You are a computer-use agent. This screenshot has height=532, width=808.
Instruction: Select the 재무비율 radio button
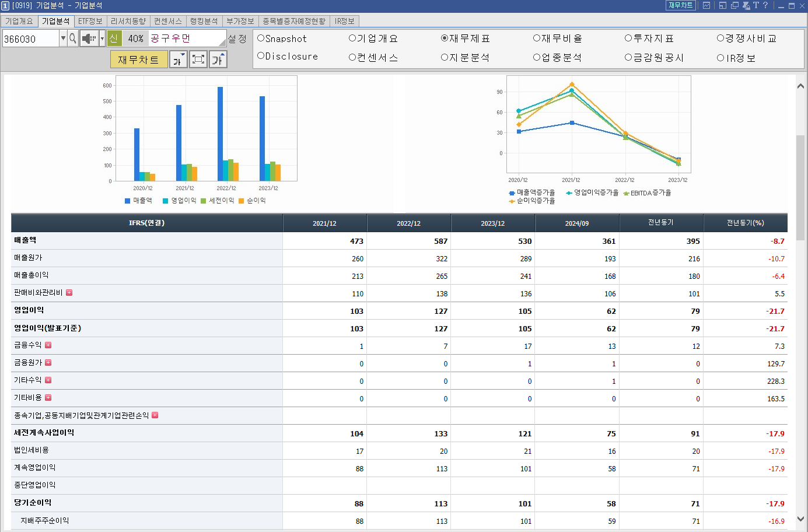(537, 38)
